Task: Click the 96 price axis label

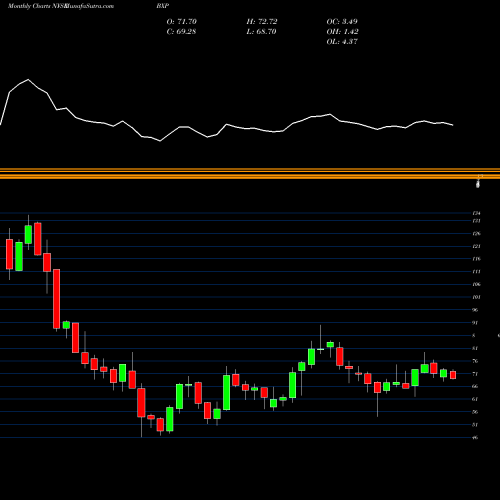Action: (475, 310)
